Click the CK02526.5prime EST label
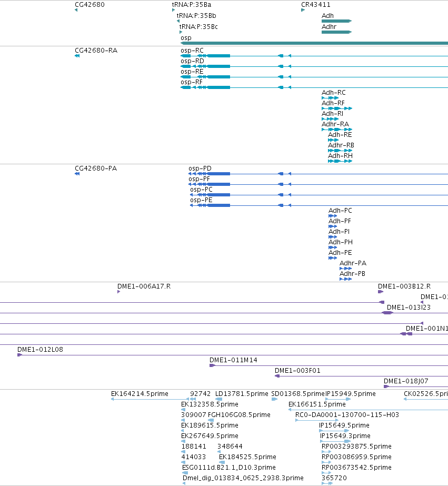This screenshot has width=448, height=486. pos(426,394)
